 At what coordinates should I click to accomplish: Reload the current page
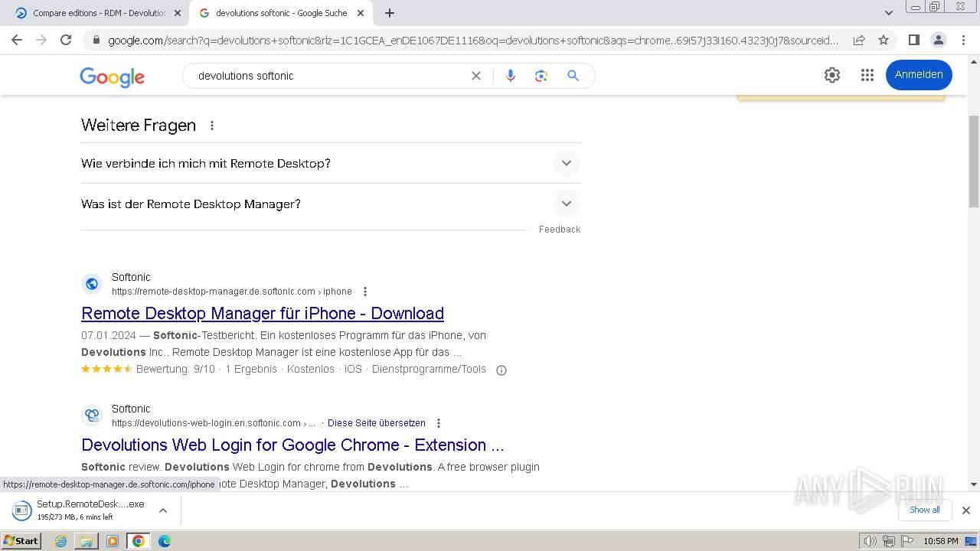[66, 40]
